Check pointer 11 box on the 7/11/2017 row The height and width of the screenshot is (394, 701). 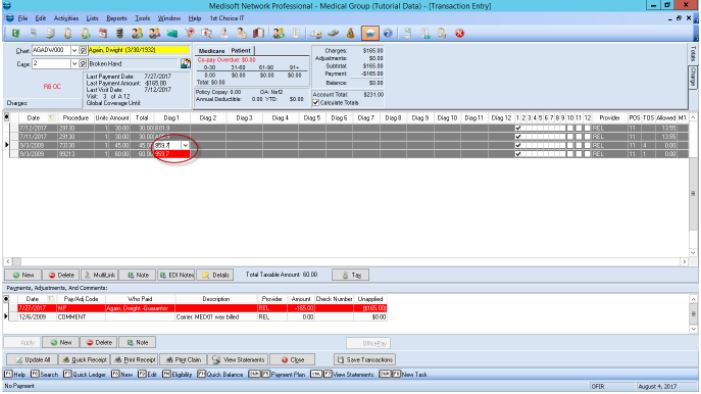[579, 136]
